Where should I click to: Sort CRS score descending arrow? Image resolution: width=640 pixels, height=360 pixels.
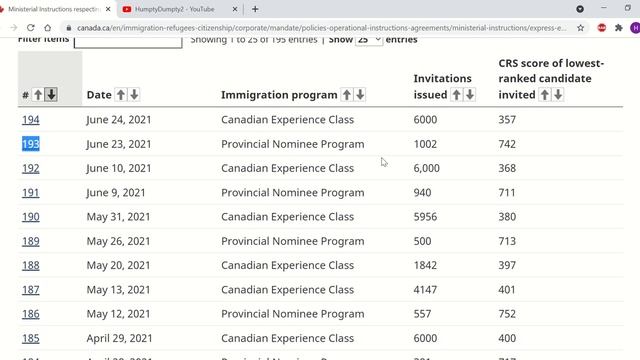tap(558, 95)
